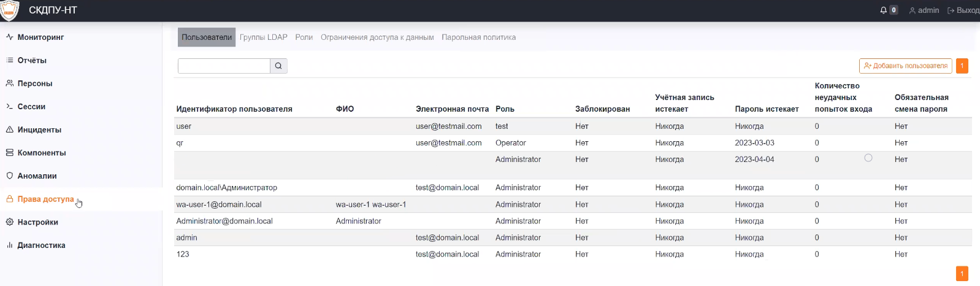
Task: Switch to Группы LDAP tab
Action: pos(264,37)
